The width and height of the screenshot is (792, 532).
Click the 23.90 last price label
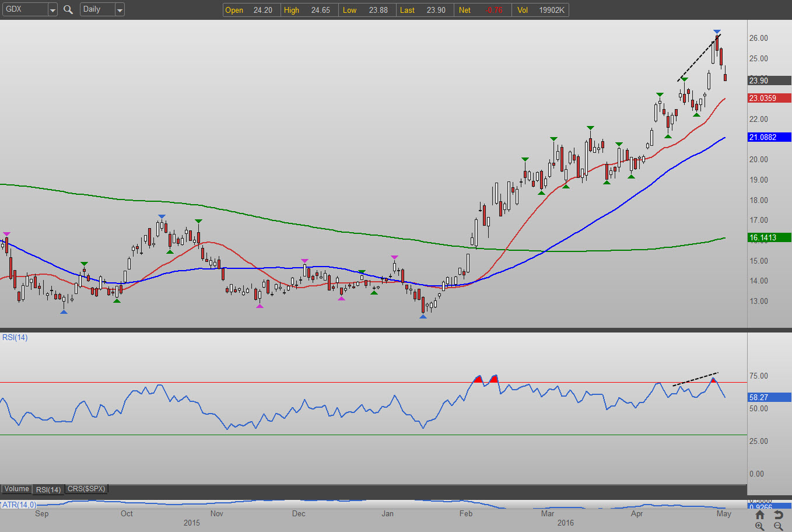point(769,80)
